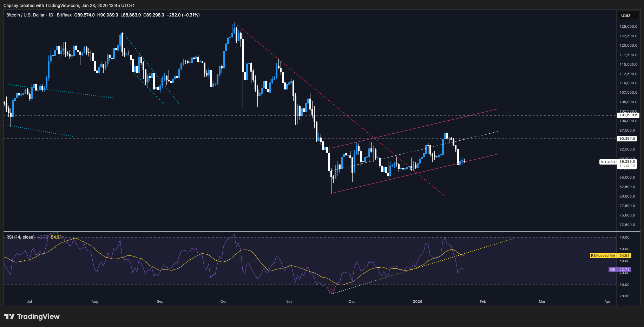Viewport: 644px width, 327px height.
Task: Click the purple RSI 42.72 axis label
Action: 620,270
